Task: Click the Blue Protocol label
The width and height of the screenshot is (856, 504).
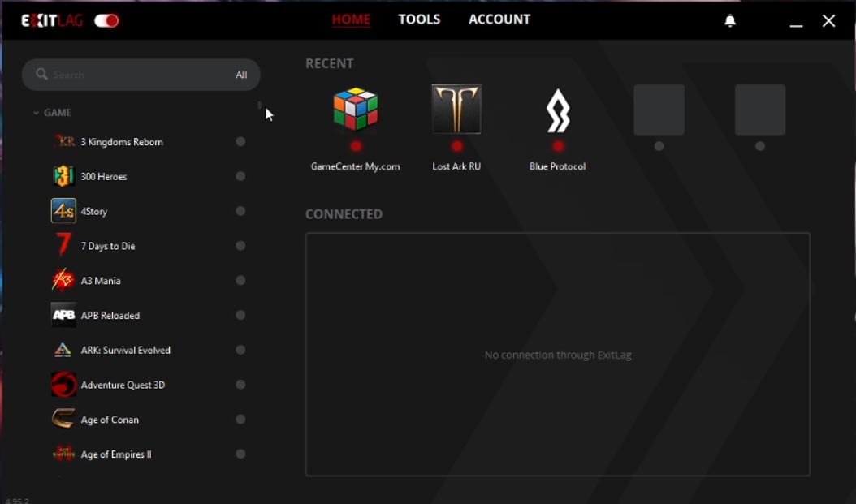Action: pos(557,166)
